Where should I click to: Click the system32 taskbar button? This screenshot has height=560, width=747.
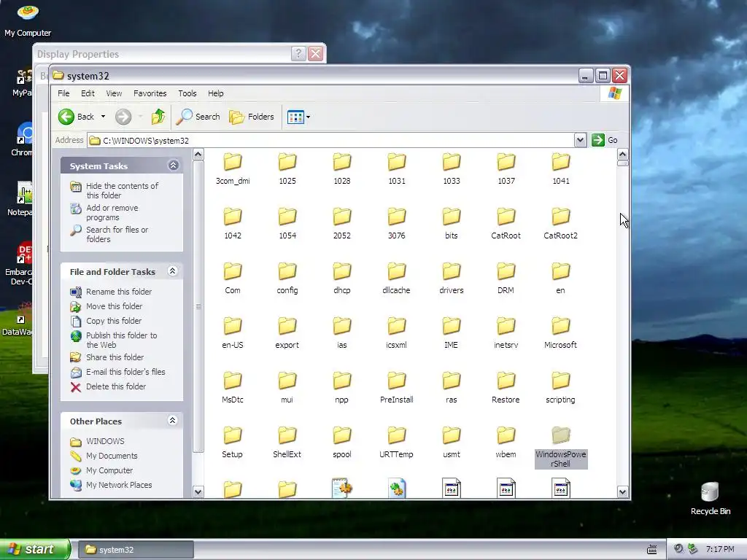pos(136,550)
